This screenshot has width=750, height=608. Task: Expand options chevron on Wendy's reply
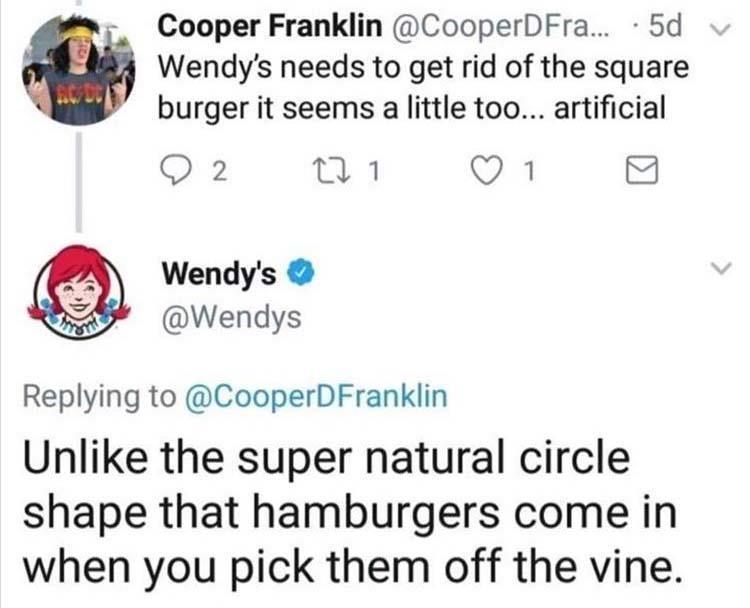(x=721, y=268)
